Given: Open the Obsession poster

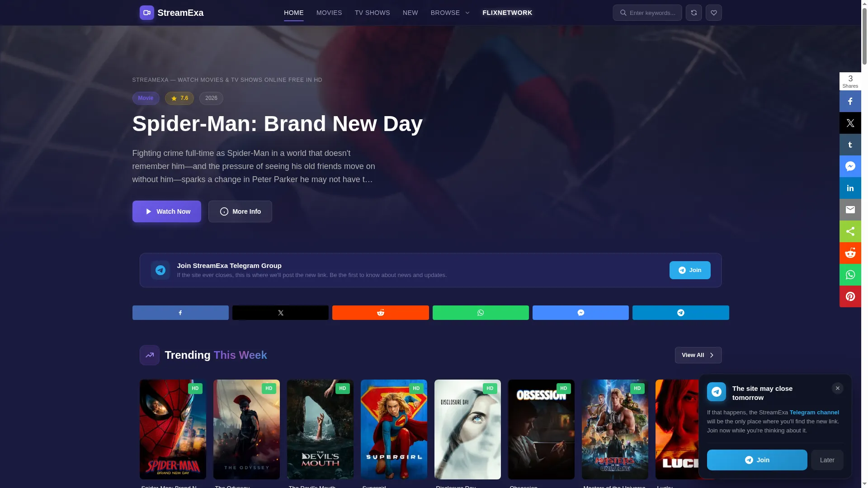Looking at the screenshot, I should pos(541,429).
